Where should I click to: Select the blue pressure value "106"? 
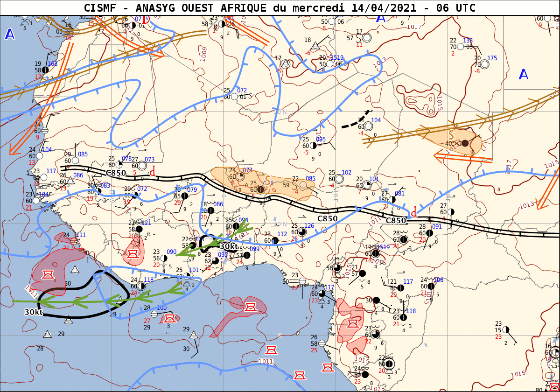439,280
